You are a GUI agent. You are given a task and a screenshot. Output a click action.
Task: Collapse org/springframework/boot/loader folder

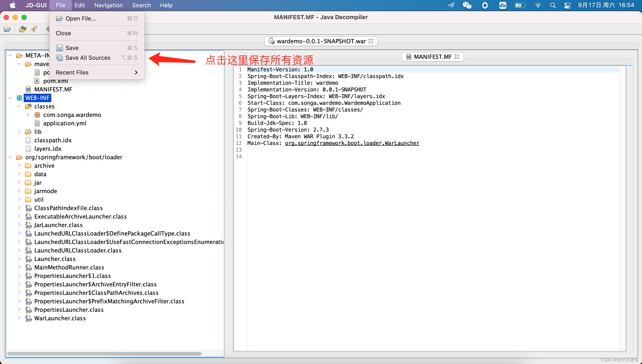click(10, 157)
